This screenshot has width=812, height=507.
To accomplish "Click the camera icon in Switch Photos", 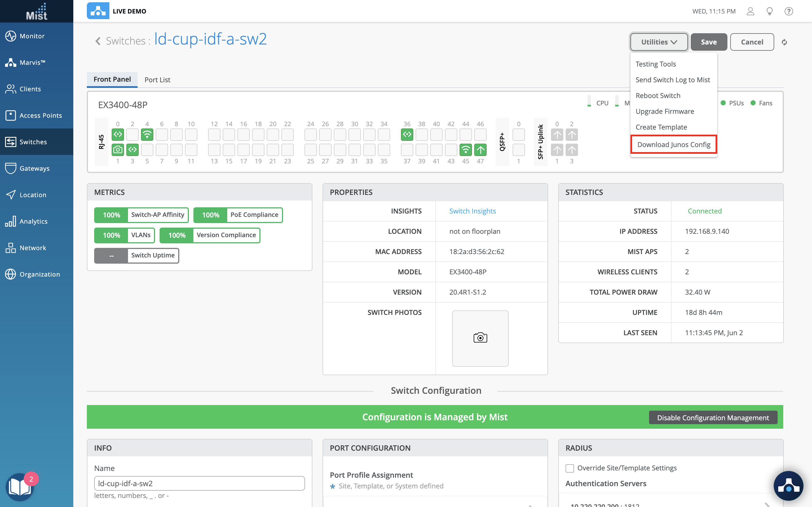I will tap(480, 338).
